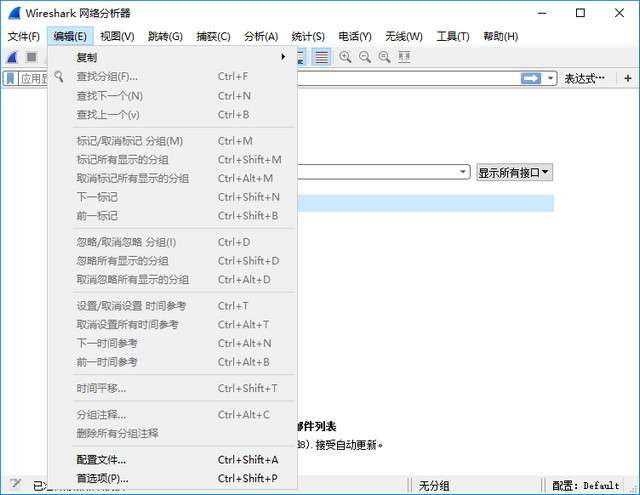The image size is (640, 495).
Task: Click the zoom out magnifier icon
Action: [x=364, y=57]
